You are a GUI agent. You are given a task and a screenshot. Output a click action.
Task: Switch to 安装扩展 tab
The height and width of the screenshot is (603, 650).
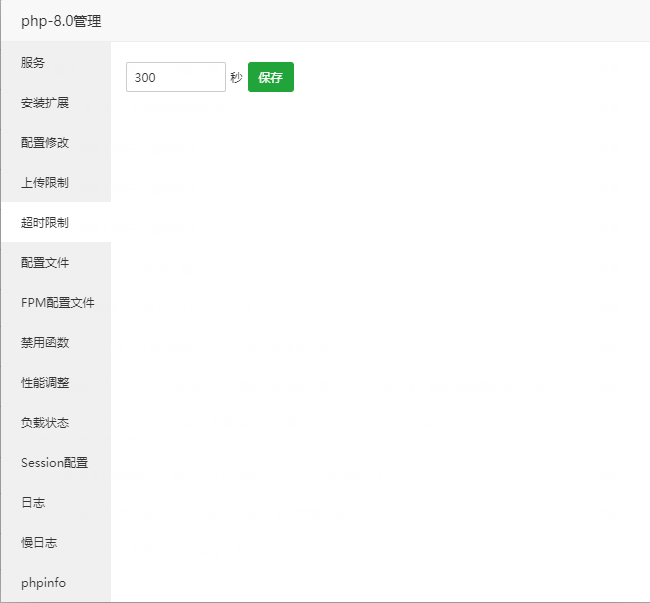coord(56,102)
